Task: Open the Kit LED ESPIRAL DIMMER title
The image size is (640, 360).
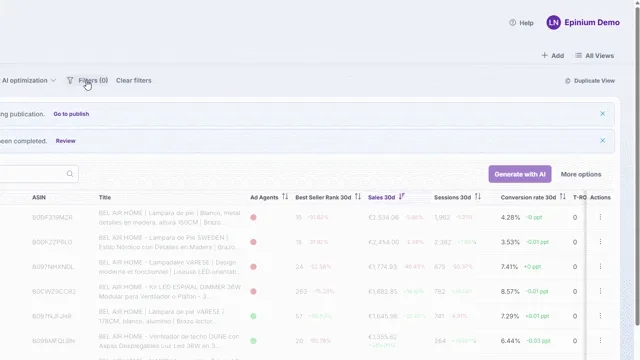Action: click(170, 291)
